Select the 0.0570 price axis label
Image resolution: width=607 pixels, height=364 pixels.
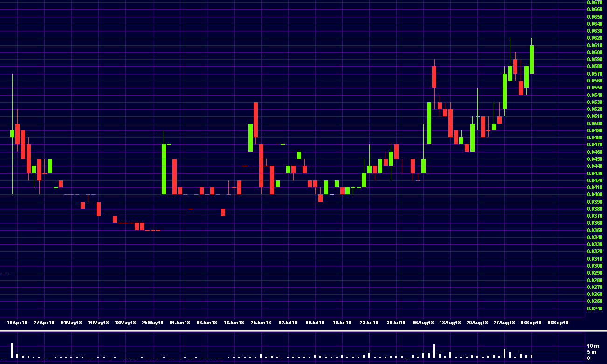pos(594,74)
